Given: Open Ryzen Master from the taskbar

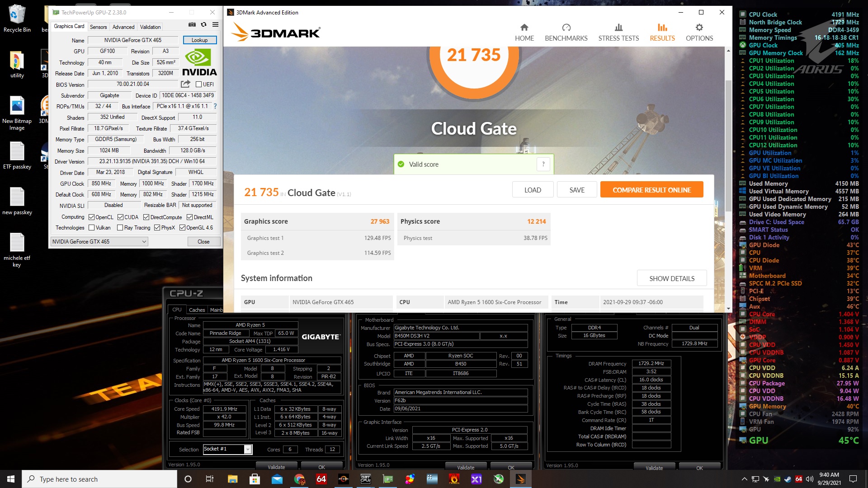Looking at the screenshot, I should [344, 479].
